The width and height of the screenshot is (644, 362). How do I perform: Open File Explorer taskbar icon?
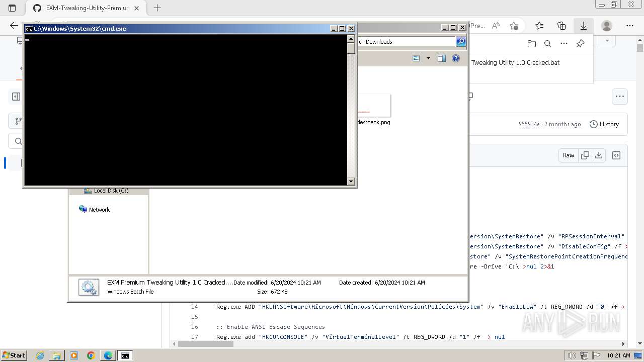pyautogui.click(x=57, y=355)
